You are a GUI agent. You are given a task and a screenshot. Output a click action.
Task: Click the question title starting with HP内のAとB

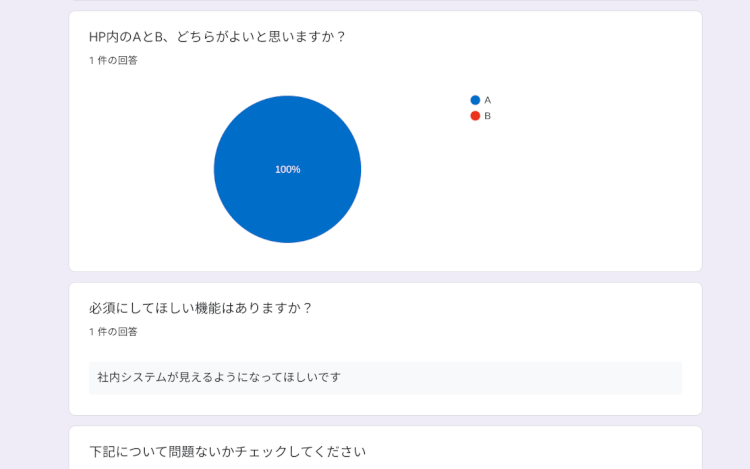(217, 37)
